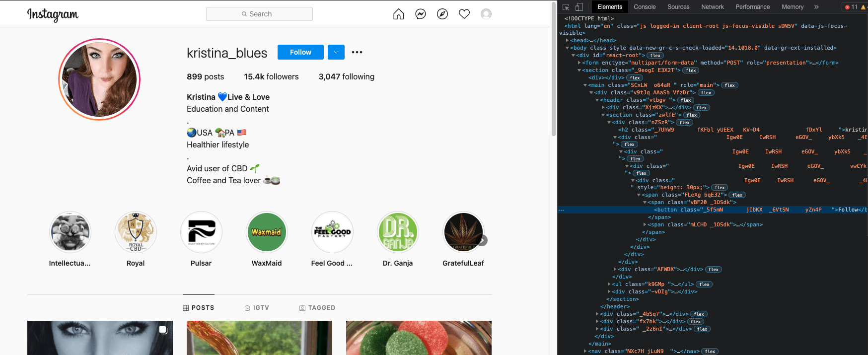
Task: Expand the form multipart element
Action: point(579,63)
